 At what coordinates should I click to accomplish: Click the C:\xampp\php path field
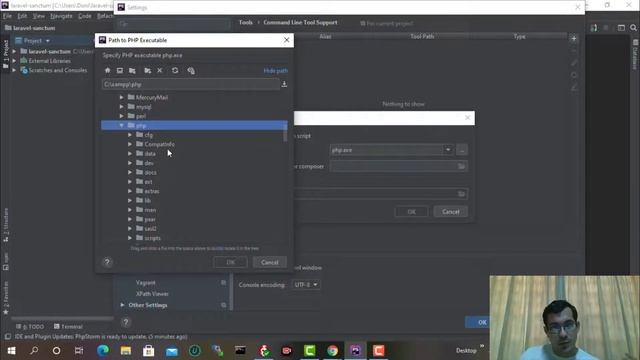click(191, 84)
